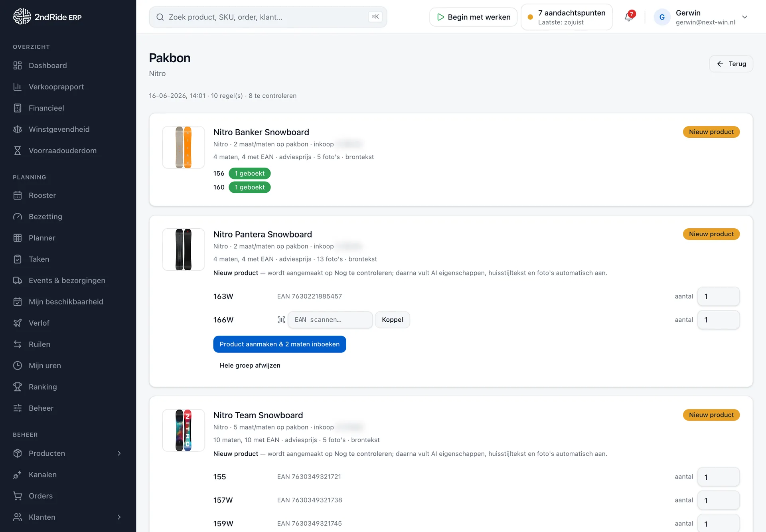Open the Gerwin account dropdown chevron
The width and height of the screenshot is (766, 532).
744,17
